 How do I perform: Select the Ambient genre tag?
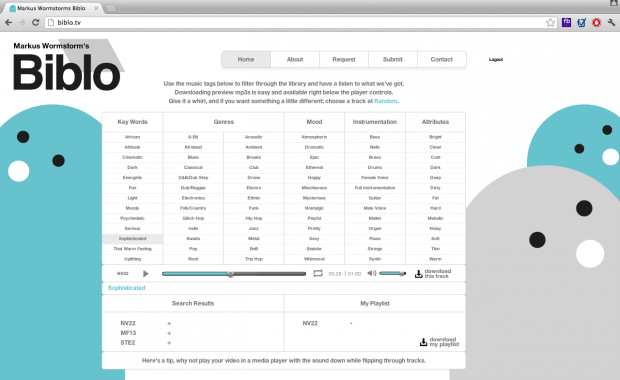(x=254, y=147)
